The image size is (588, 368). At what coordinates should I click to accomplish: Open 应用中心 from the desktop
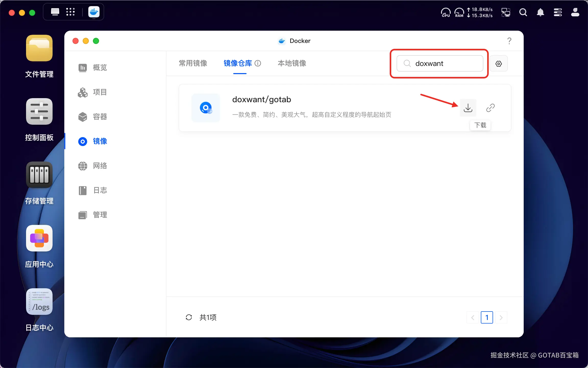[39, 238]
